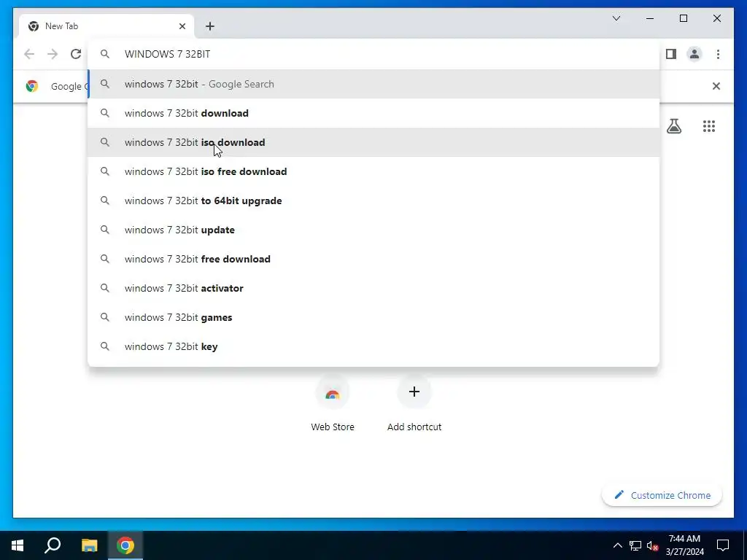Select suggestion windows 7 32bit free download
Screen dimensions: 747x560
tap(373, 259)
